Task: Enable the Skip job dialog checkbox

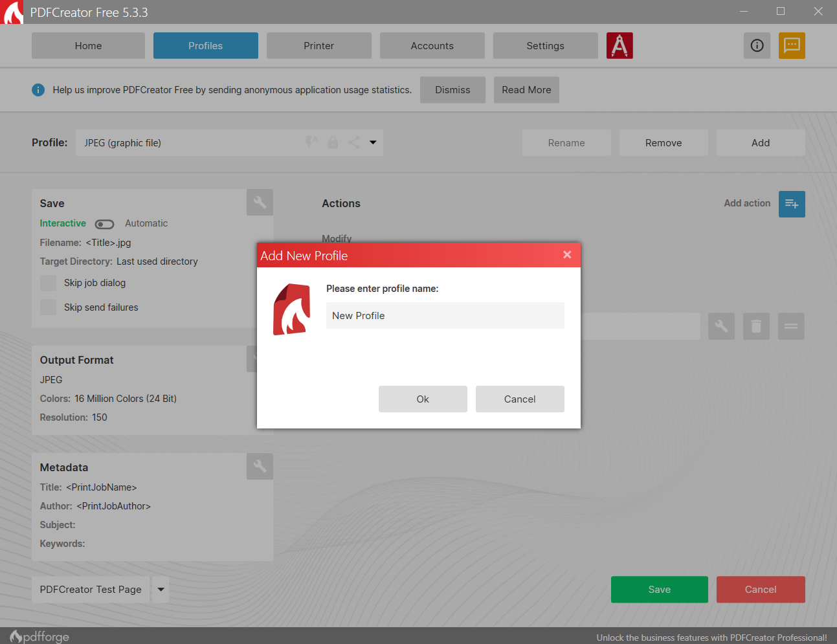Action: tap(48, 283)
